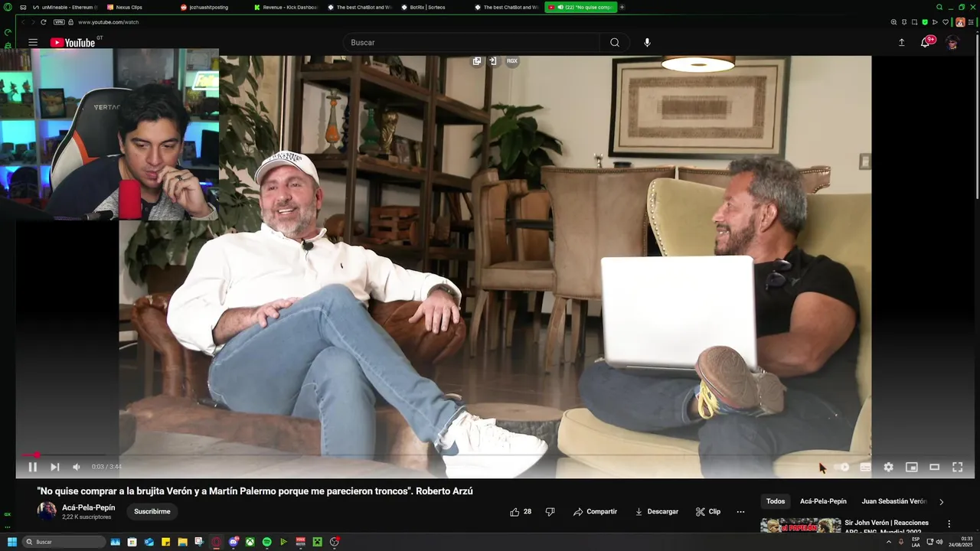Open Opera GX from the taskbar
Viewport: 980px width, 551px height.
216,542
